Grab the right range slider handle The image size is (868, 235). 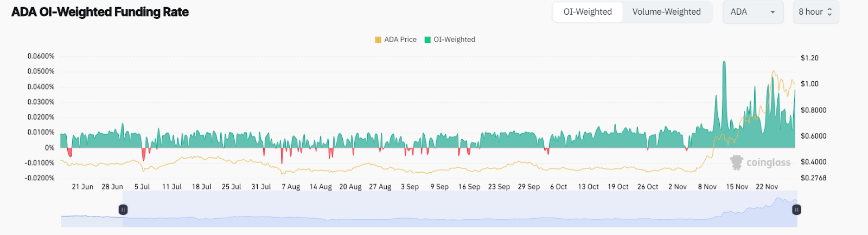796,210
